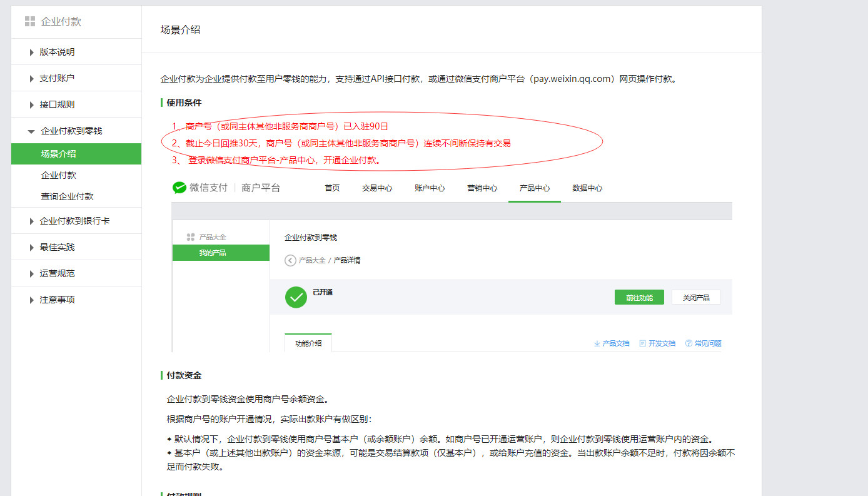Switch to 营销中心 tab

482,188
